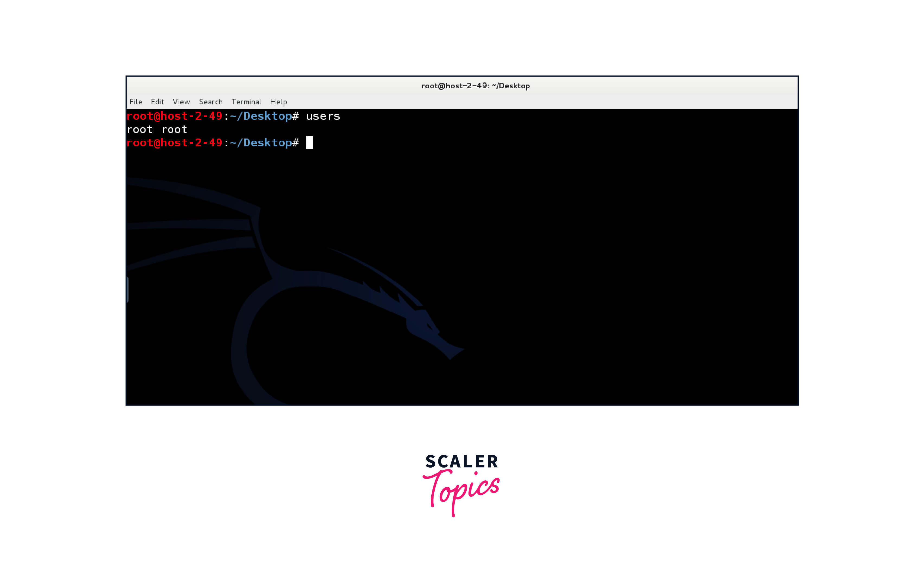Open the Search menu
This screenshot has width=924, height=573.
(x=210, y=102)
